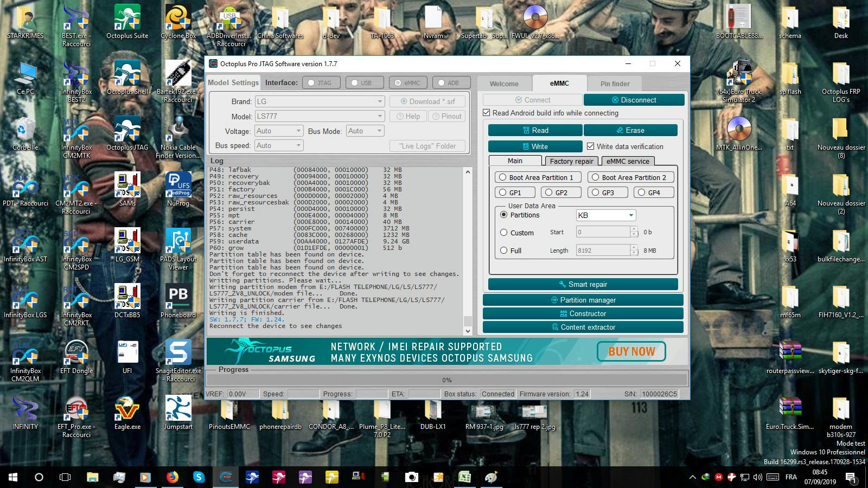This screenshot has width=868, height=488.
Task: Select the Main sub-tab
Action: tap(515, 160)
